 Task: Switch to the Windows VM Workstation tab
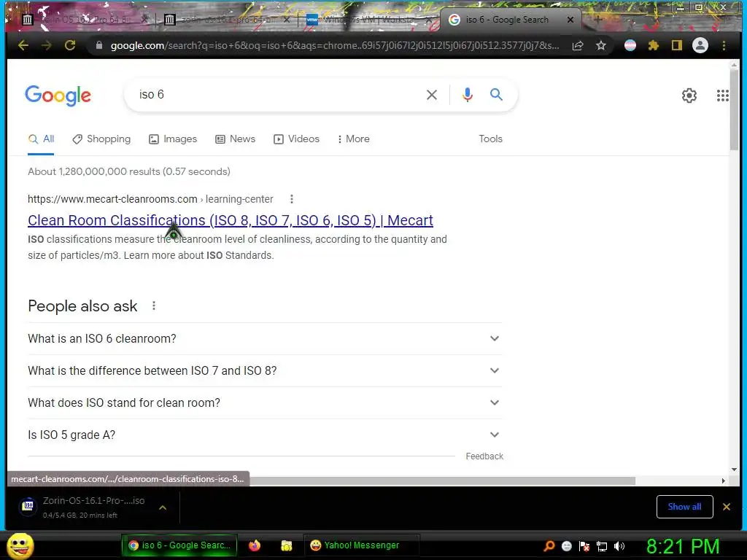tap(367, 20)
